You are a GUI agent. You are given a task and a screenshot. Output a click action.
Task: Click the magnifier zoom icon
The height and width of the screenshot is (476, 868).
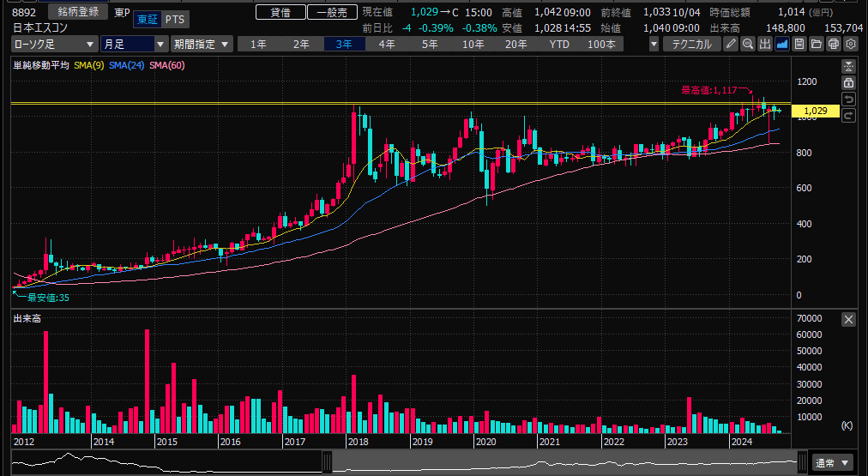pyautogui.click(x=748, y=44)
